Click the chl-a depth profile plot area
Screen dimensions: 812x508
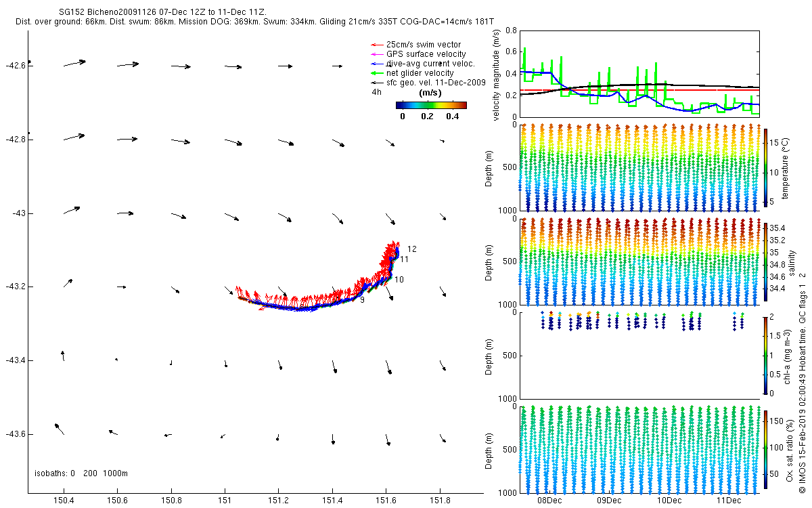[639, 355]
